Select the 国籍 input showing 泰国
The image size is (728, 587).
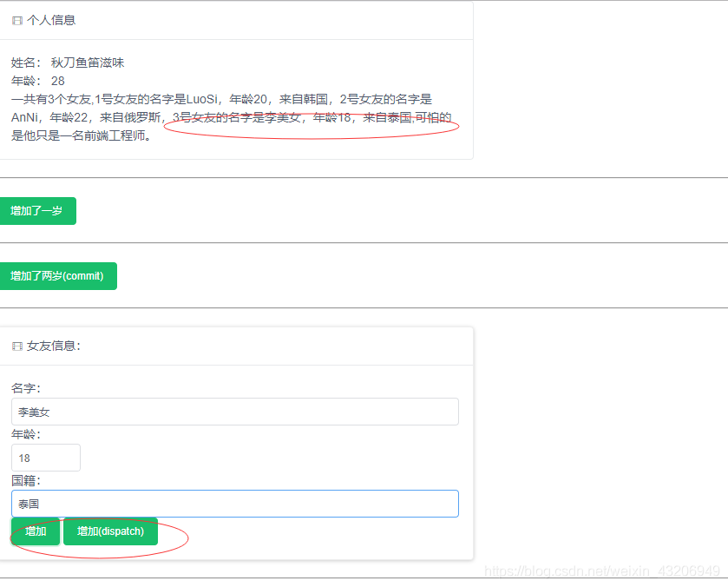coord(234,503)
